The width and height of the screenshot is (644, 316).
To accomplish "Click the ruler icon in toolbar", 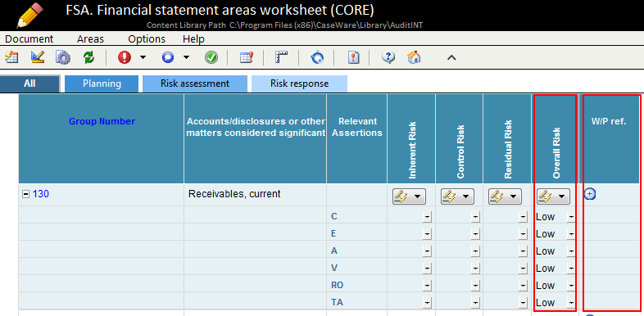I will point(281,57).
